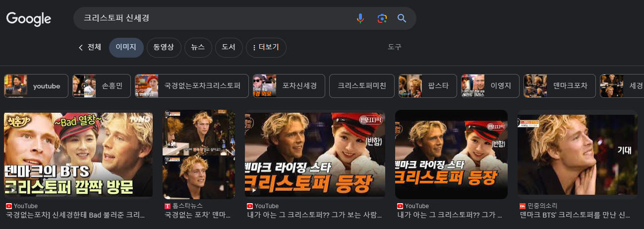Click the 톱스타뉴스 source favicon

167,206
